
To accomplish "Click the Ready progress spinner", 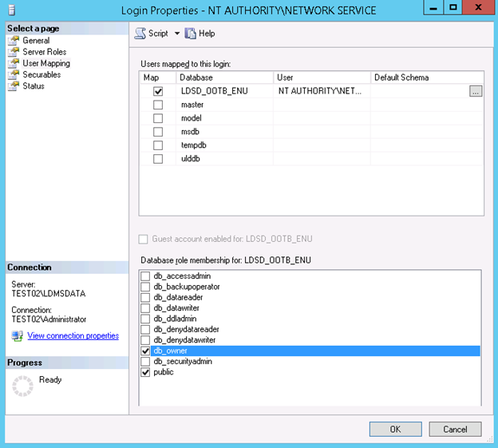I will [x=22, y=386].
